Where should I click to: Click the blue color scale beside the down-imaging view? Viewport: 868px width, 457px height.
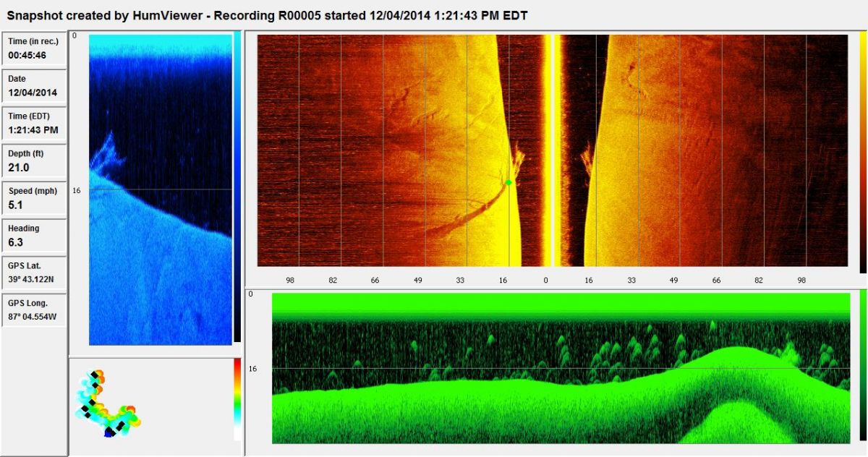pyautogui.click(x=238, y=188)
